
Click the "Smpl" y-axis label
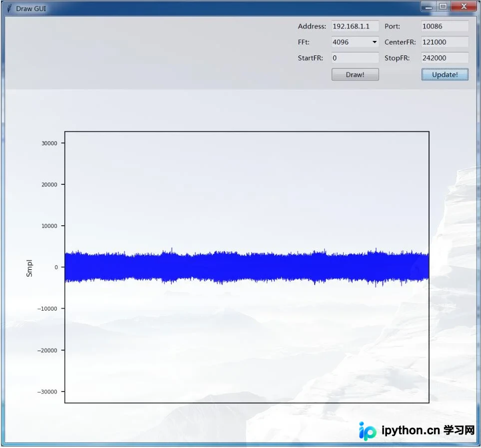pyautogui.click(x=29, y=268)
